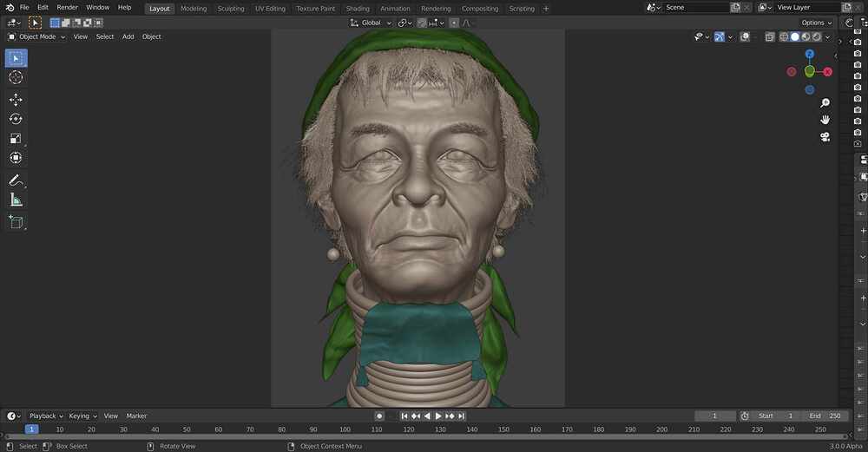Select the Measure tool

tap(16, 200)
